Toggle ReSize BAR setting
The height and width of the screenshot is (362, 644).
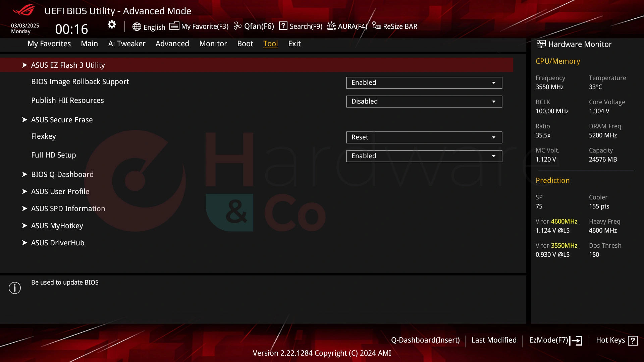pyautogui.click(x=395, y=26)
